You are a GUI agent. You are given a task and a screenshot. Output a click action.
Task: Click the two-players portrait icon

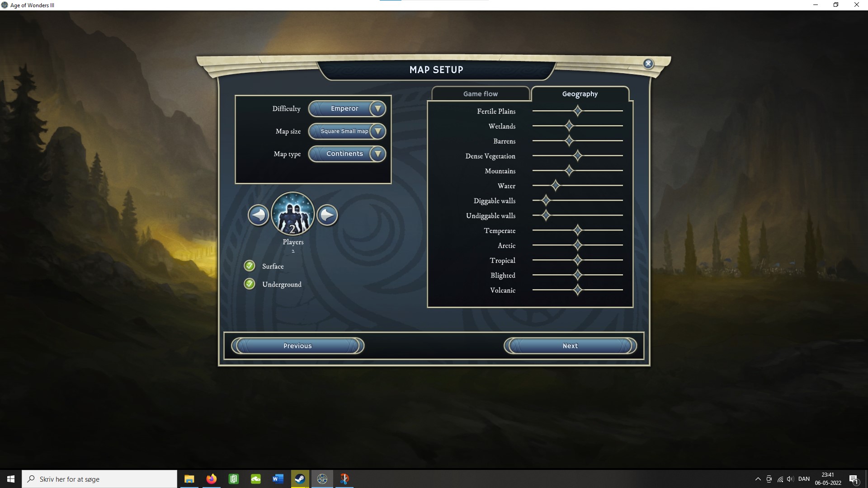click(293, 214)
